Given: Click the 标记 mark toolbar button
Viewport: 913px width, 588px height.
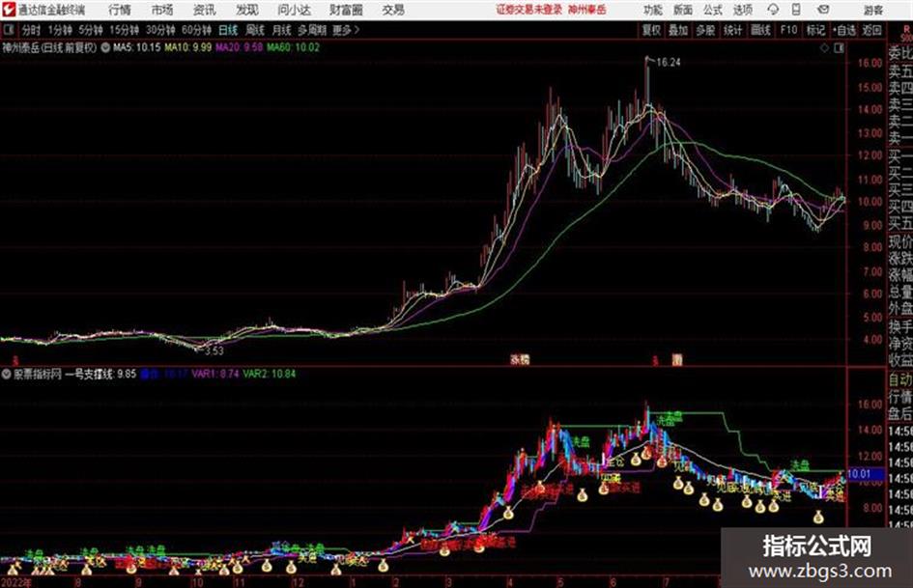Looking at the screenshot, I should [815, 30].
